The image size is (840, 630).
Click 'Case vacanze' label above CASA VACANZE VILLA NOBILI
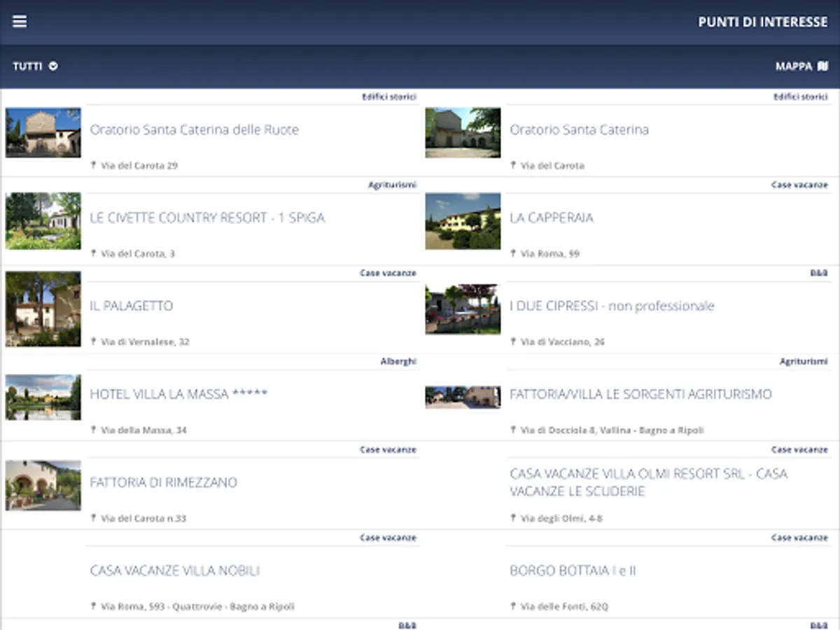click(x=388, y=538)
